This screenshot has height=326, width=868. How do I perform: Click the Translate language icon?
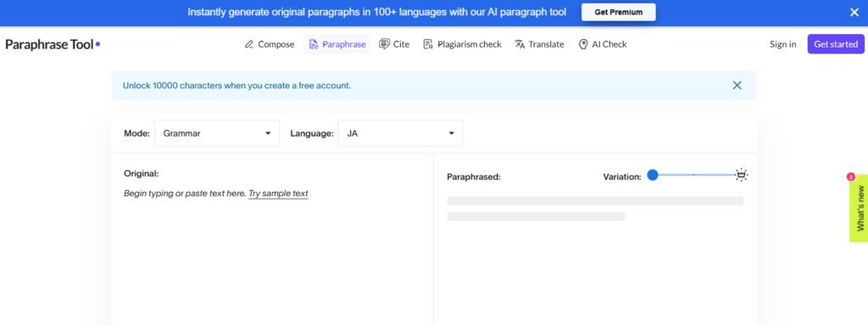tap(520, 44)
